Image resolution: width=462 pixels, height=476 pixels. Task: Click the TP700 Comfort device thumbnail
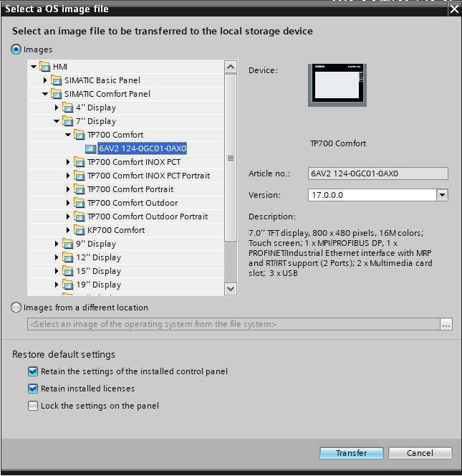337,85
